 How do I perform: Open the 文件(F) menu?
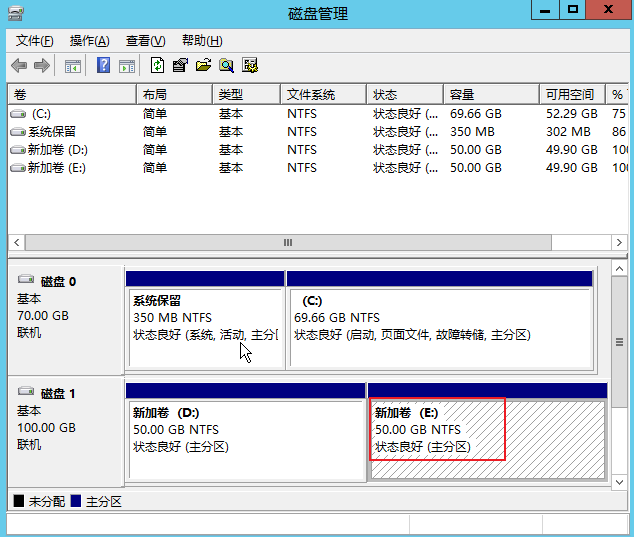click(x=35, y=41)
